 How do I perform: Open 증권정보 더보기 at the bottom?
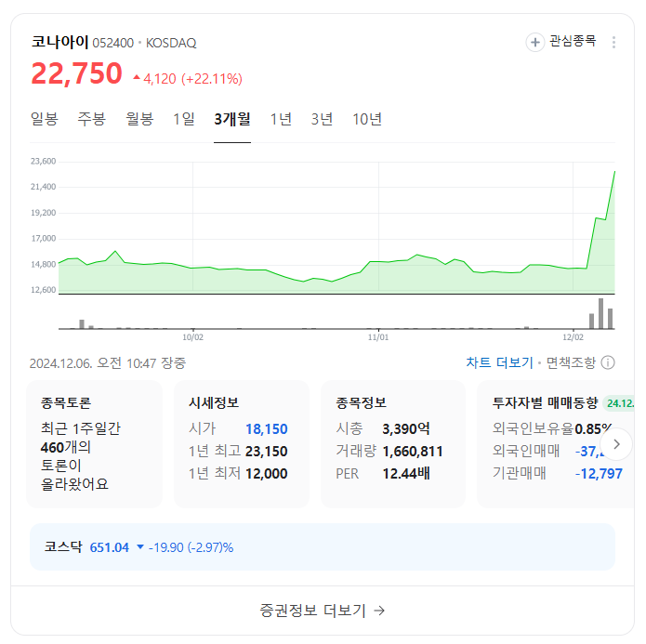click(323, 611)
